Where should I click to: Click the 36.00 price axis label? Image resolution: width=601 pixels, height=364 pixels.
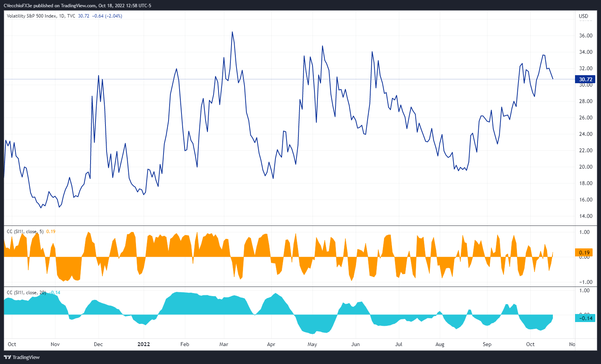point(586,35)
